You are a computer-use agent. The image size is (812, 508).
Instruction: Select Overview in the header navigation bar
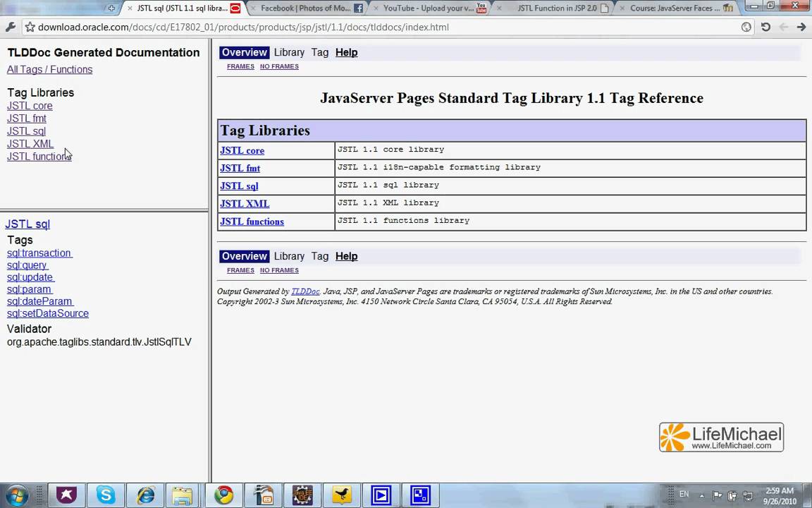tap(245, 52)
